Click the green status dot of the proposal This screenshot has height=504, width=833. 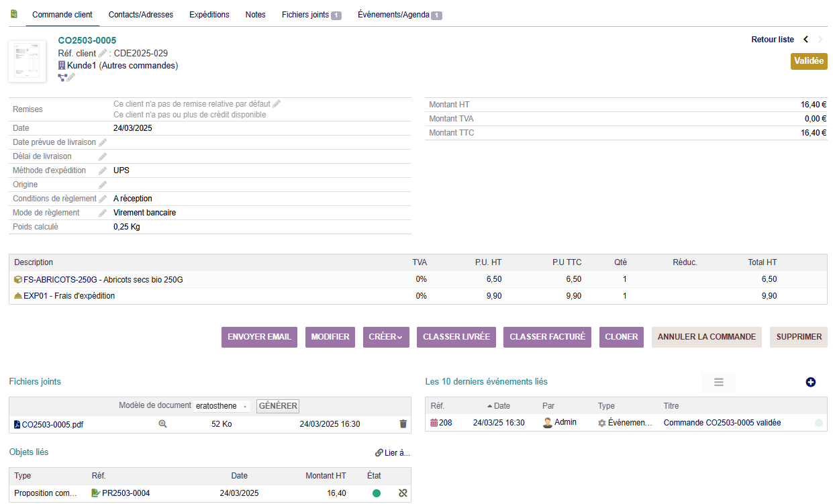pyautogui.click(x=377, y=493)
